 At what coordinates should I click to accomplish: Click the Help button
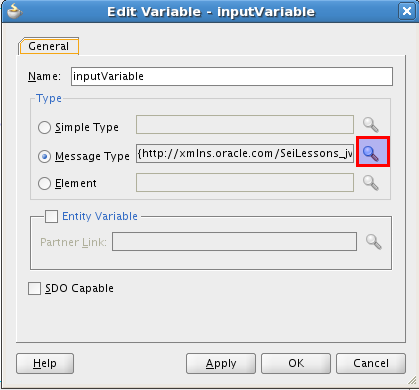45,363
